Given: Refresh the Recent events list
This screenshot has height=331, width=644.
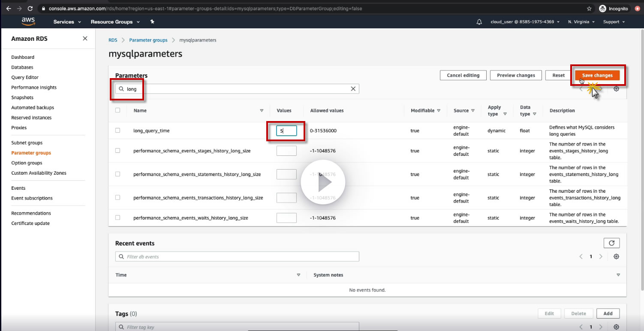Looking at the screenshot, I should (611, 243).
